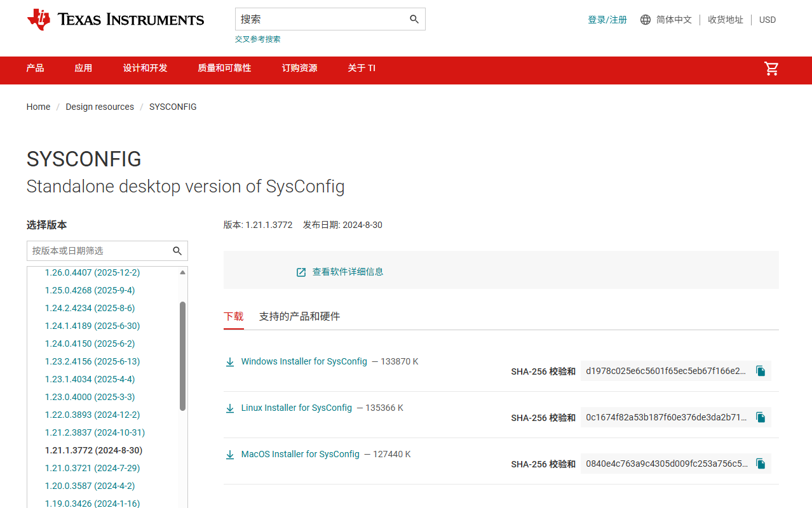Download Linux Installer for SysConfig
The image size is (812, 508).
[297, 408]
